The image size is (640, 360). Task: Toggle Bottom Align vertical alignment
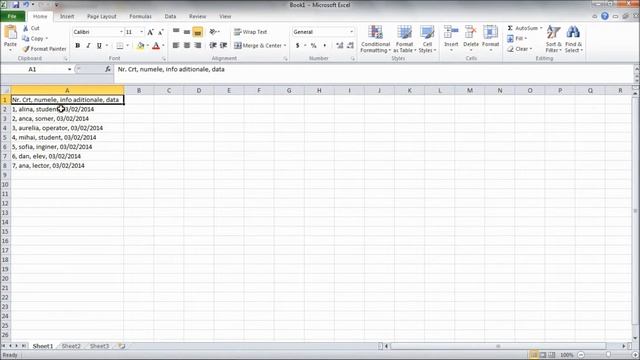pos(198,32)
